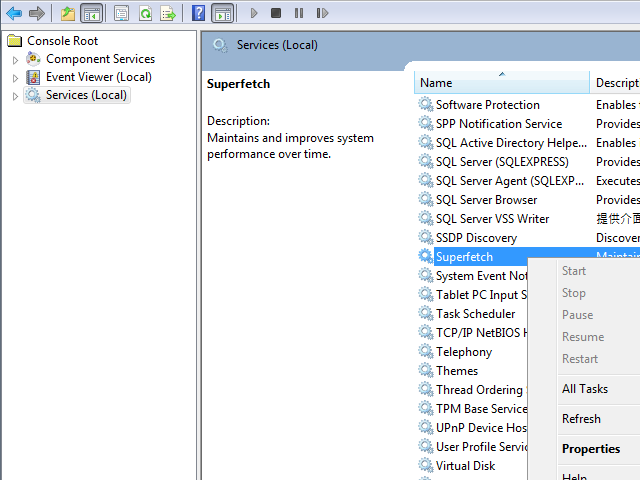The height and width of the screenshot is (480, 640).
Task: Click the Back arrow toolbar icon
Action: (14, 13)
